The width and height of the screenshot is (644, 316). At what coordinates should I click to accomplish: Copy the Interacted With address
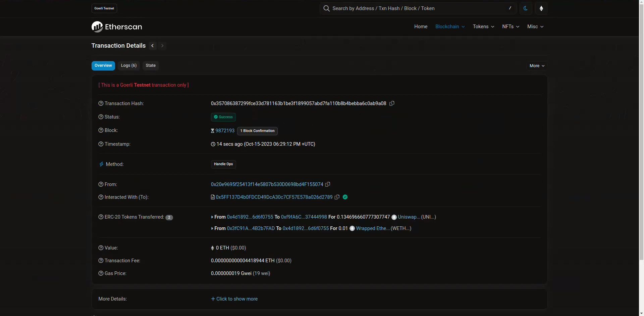(x=337, y=197)
